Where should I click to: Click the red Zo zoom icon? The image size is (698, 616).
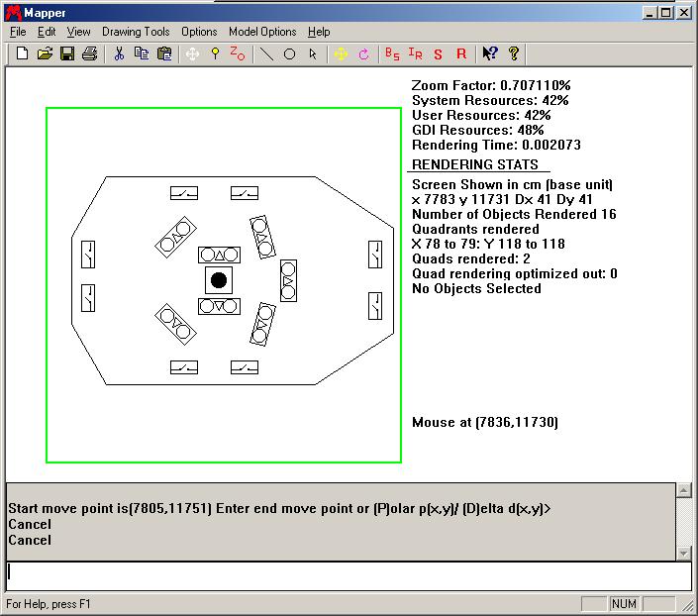pyautogui.click(x=238, y=53)
